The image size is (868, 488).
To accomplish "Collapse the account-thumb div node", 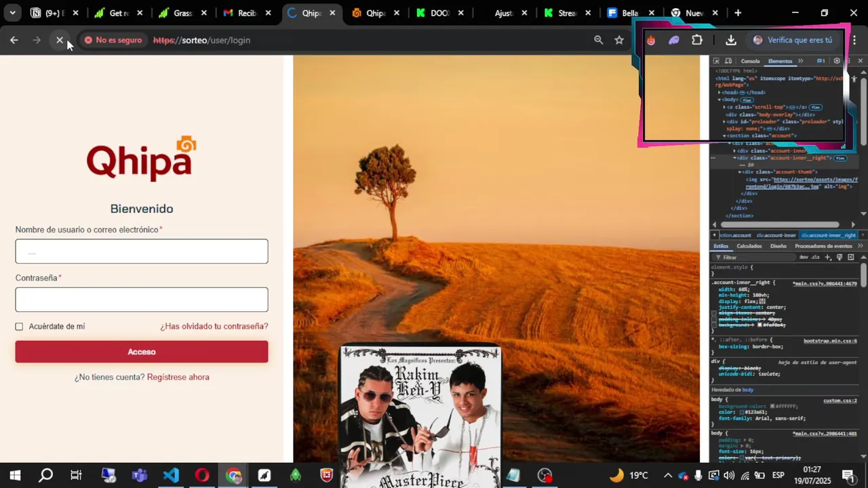I will (x=741, y=172).
